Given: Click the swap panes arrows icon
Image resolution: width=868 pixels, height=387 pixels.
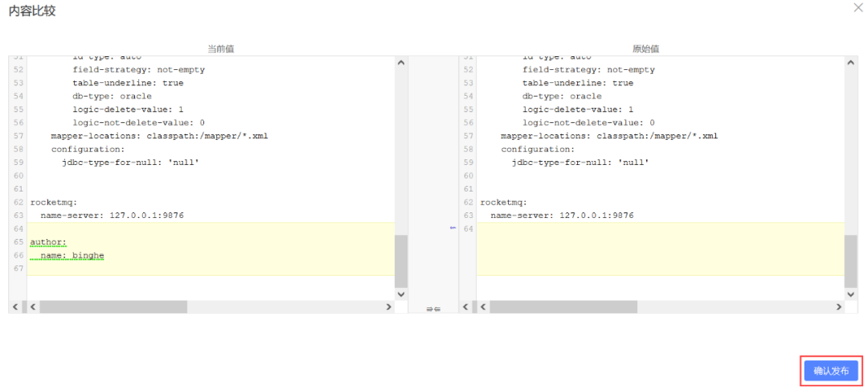Looking at the screenshot, I should [x=433, y=309].
